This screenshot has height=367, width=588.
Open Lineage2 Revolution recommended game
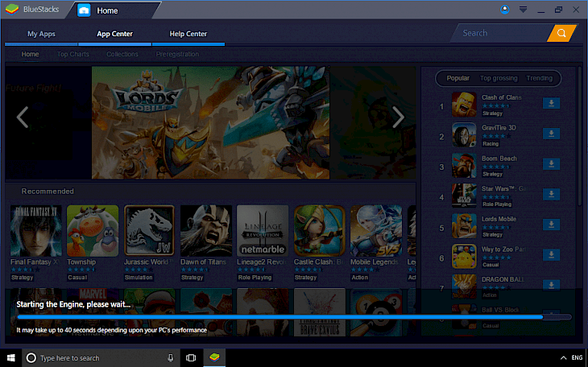pyautogui.click(x=263, y=230)
